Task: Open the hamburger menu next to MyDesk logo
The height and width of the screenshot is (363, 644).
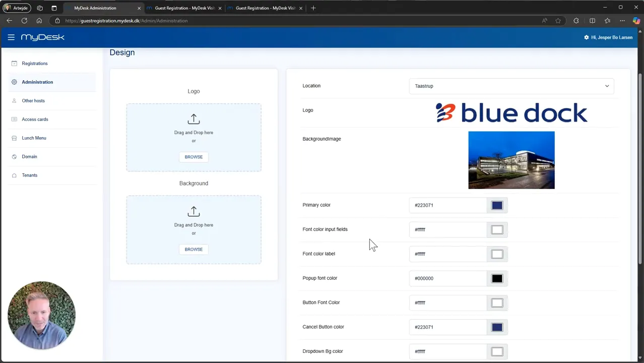Action: (x=11, y=37)
